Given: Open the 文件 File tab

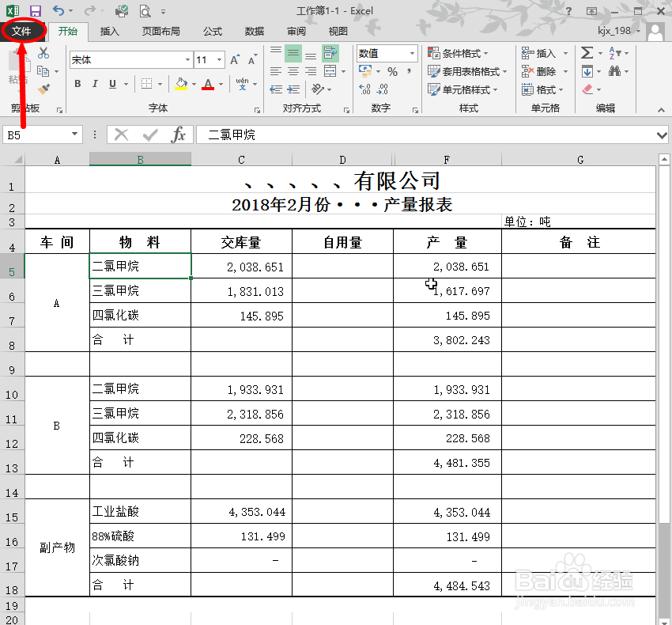Looking at the screenshot, I should (21, 31).
